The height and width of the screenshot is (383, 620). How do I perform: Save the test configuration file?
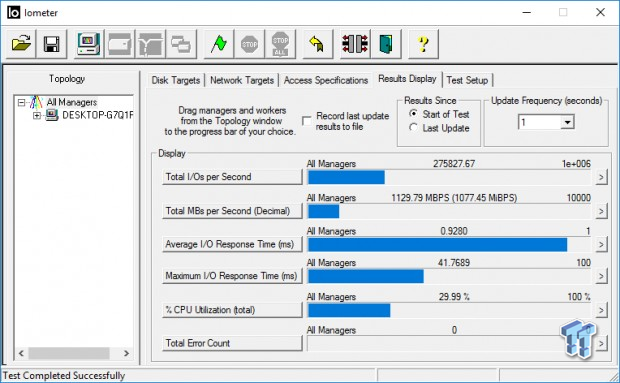tap(51, 44)
